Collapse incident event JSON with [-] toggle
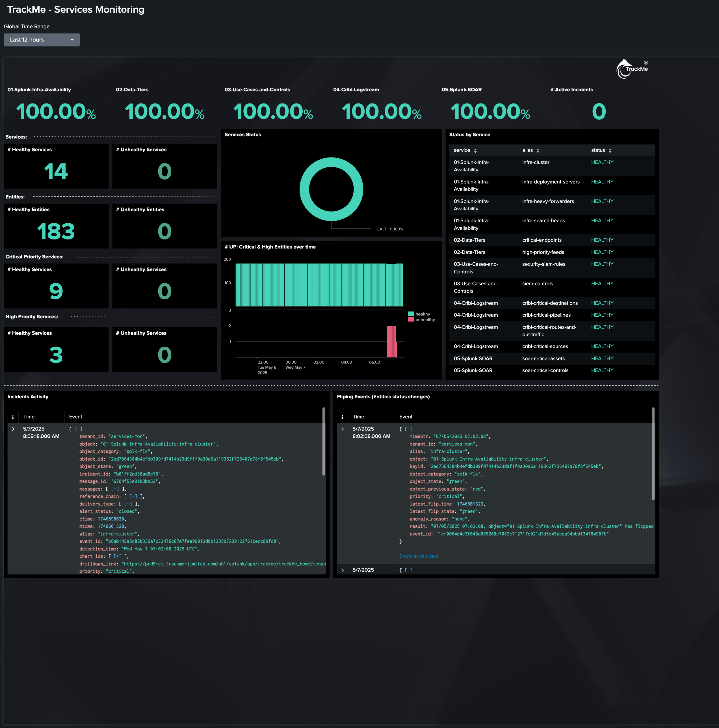The image size is (719, 728). (78, 429)
